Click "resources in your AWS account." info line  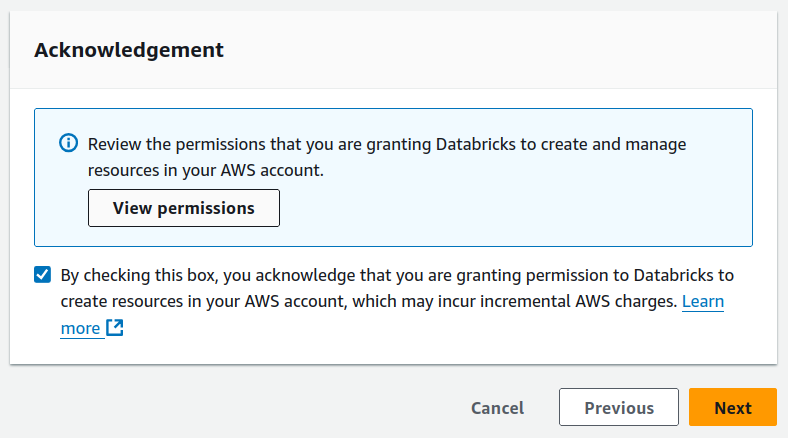coord(206,170)
